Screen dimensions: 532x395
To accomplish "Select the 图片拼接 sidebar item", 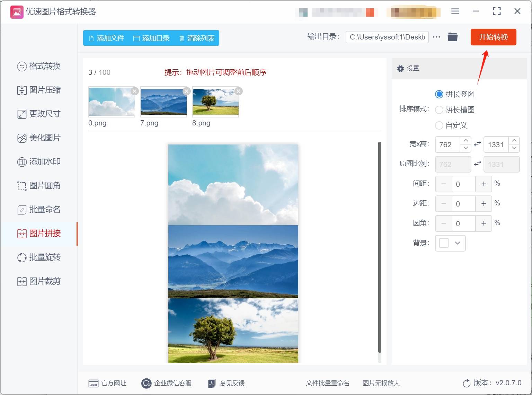I will [39, 234].
